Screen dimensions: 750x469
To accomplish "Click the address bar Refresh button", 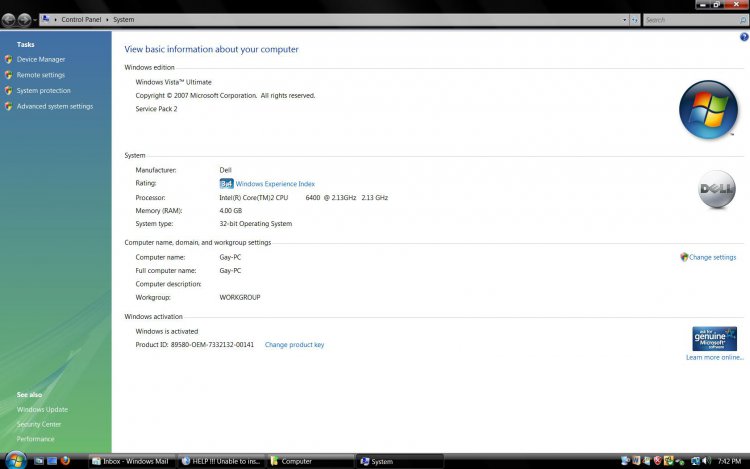I will click(635, 20).
